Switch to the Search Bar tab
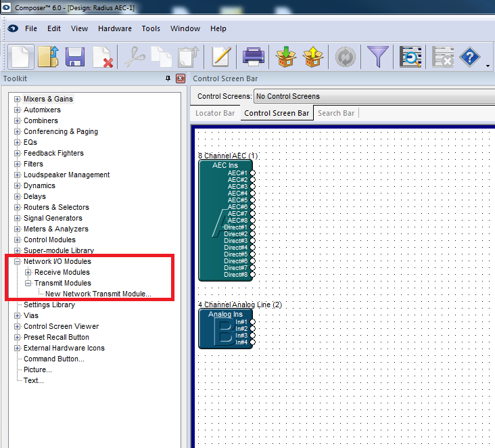The image size is (495, 448). [336, 113]
